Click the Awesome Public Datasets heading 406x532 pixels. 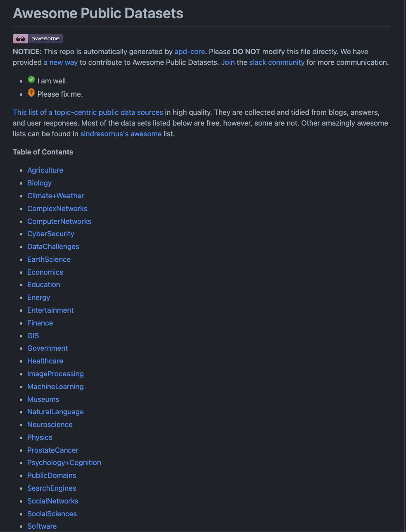98,13
